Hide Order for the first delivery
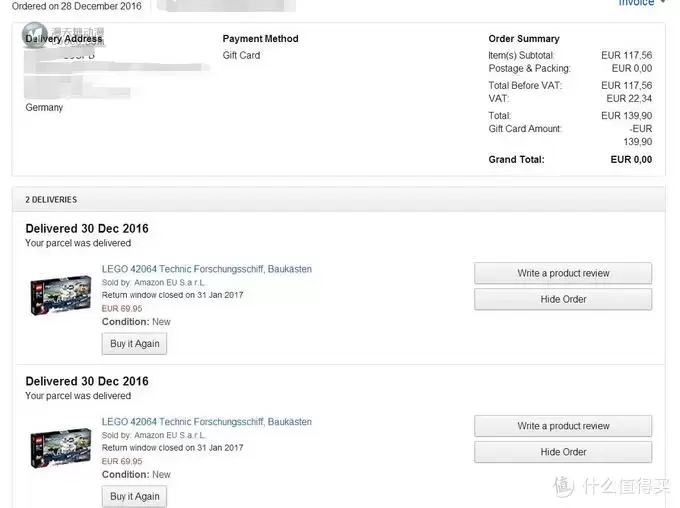The width and height of the screenshot is (680, 508). 563,299
